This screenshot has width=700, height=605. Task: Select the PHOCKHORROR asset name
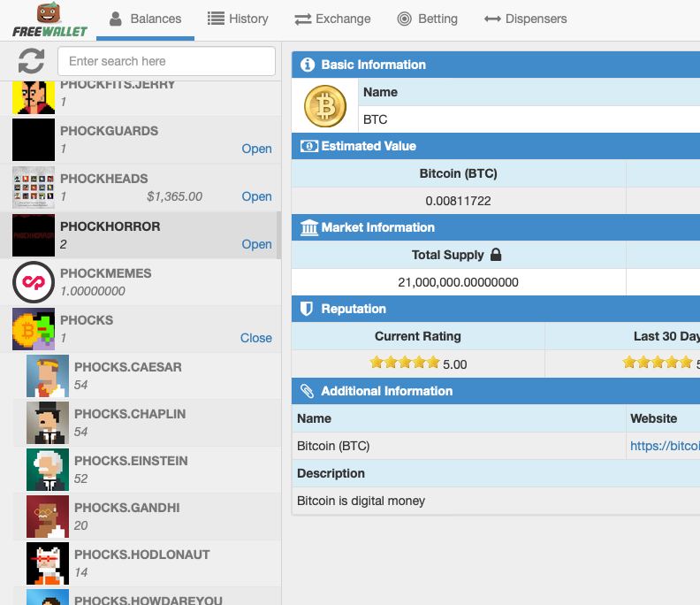(x=110, y=226)
